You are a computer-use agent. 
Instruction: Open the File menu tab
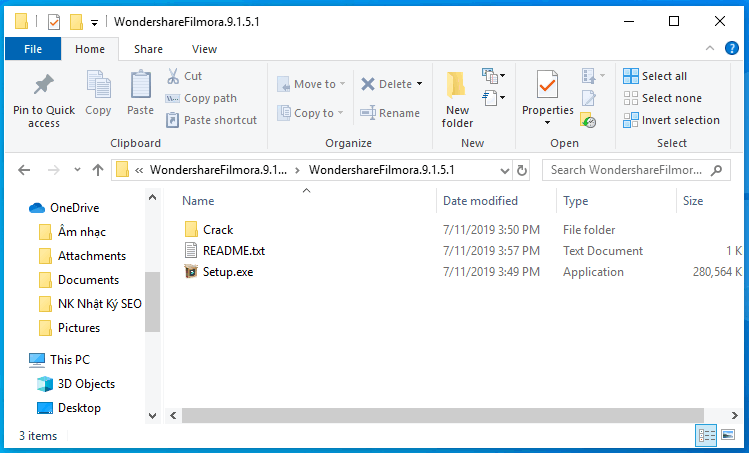click(x=33, y=49)
